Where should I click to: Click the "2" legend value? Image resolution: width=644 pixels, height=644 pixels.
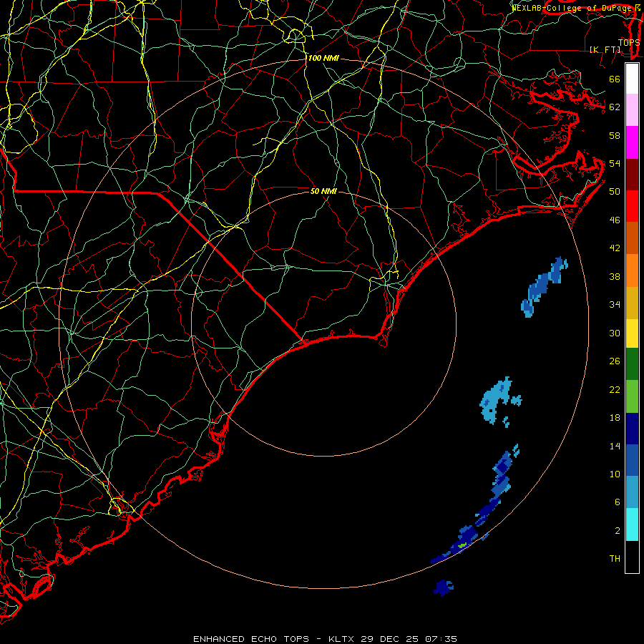pos(618,531)
